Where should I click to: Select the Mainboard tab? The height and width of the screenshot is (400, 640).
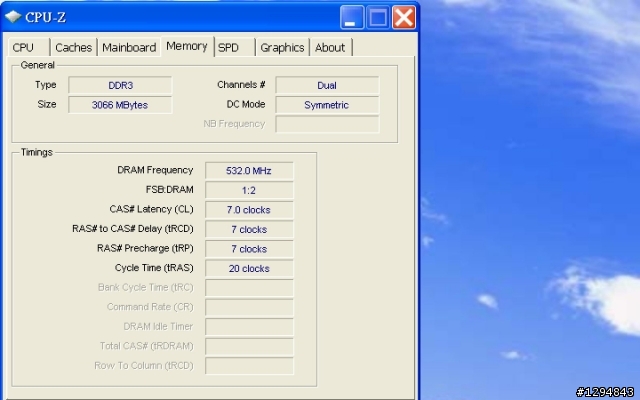[x=129, y=47]
